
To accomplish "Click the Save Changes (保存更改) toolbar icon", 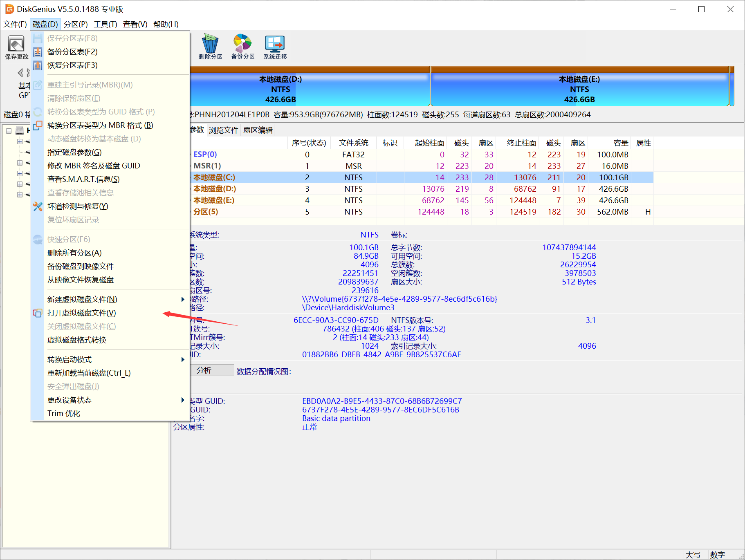I will tap(16, 47).
